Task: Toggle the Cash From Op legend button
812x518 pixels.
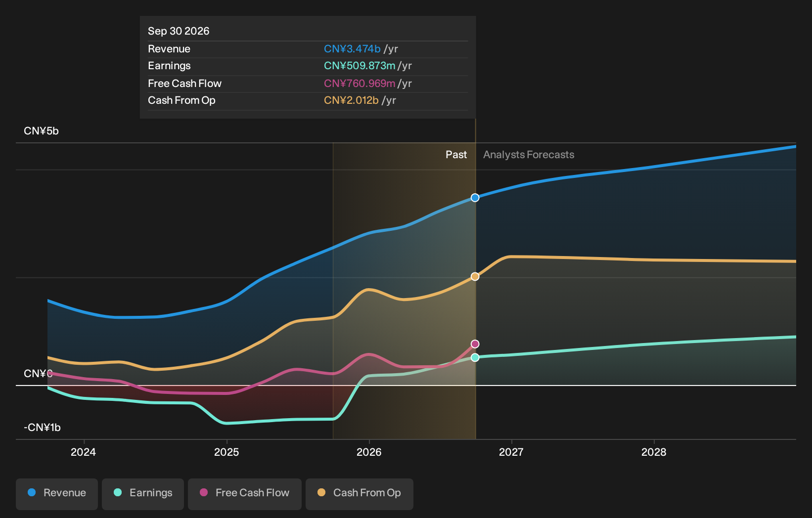Action: (360, 494)
